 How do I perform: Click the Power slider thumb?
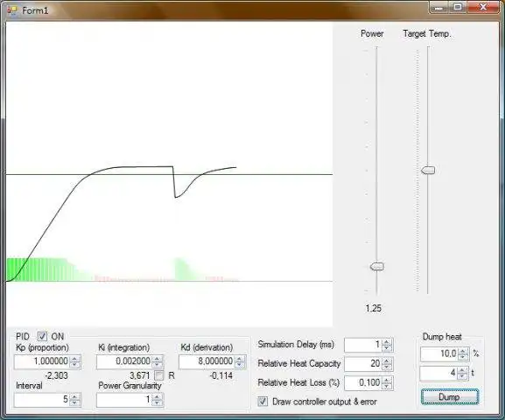[x=376, y=266]
